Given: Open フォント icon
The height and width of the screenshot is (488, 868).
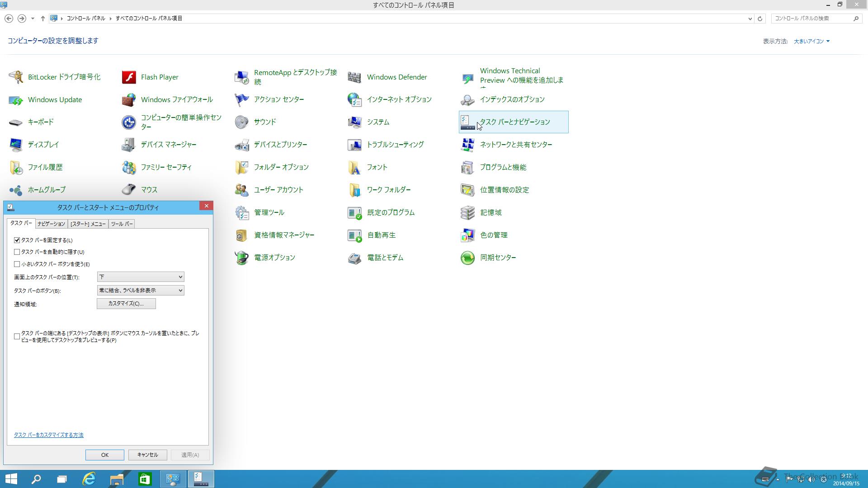Looking at the screenshot, I should click(x=354, y=168).
